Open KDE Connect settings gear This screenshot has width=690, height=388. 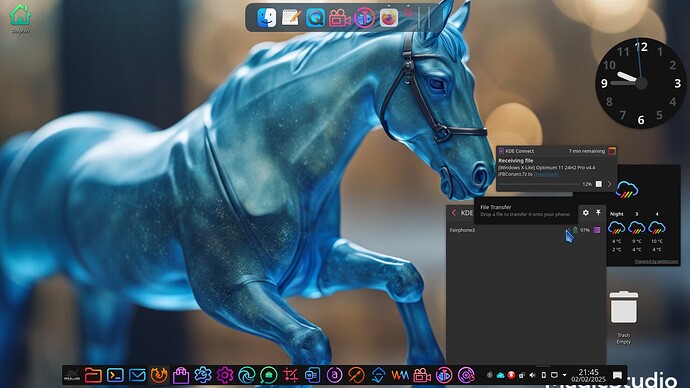click(x=585, y=212)
